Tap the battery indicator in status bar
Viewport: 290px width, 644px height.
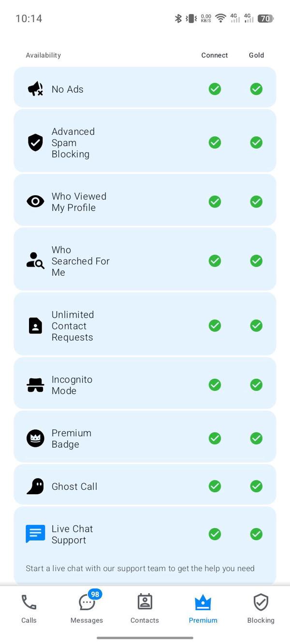(266, 18)
